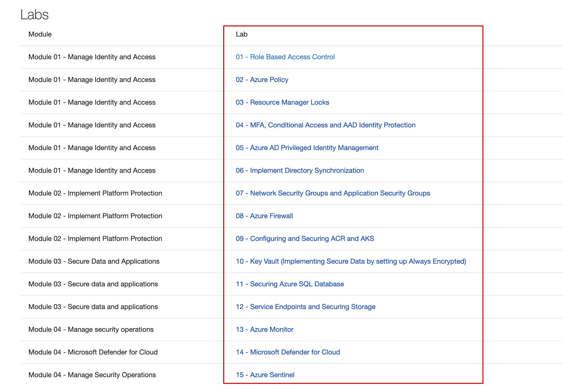Select Module 01 text in Privileged Identity Management row

pyautogui.click(x=92, y=148)
